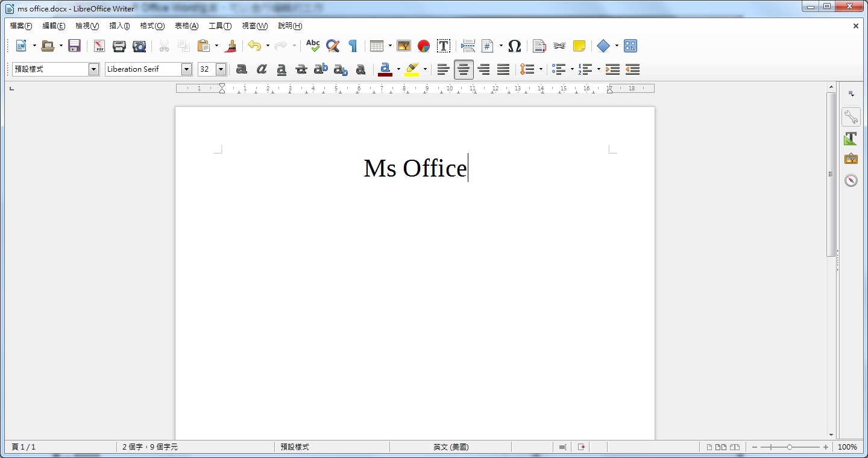Export document directly as PDF
The width and height of the screenshot is (868, 458).
[x=99, y=46]
